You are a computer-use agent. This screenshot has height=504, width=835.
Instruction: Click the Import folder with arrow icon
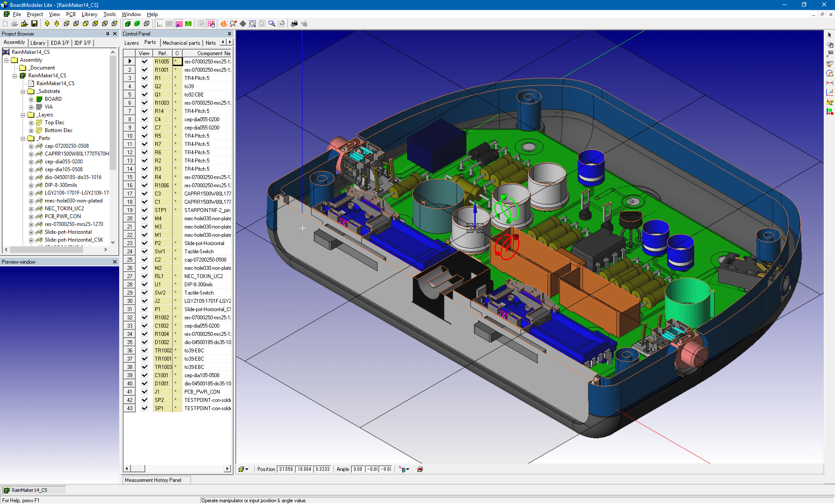tap(24, 24)
